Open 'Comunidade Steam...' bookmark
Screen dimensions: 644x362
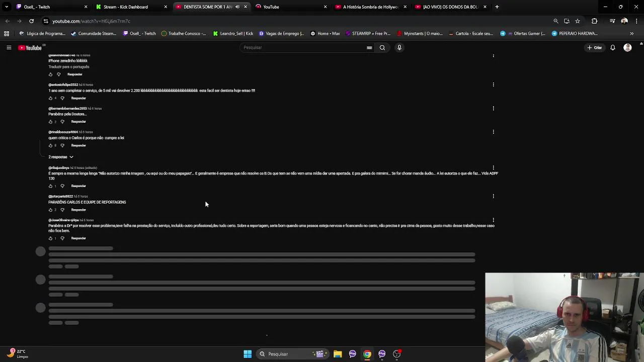click(94, 34)
